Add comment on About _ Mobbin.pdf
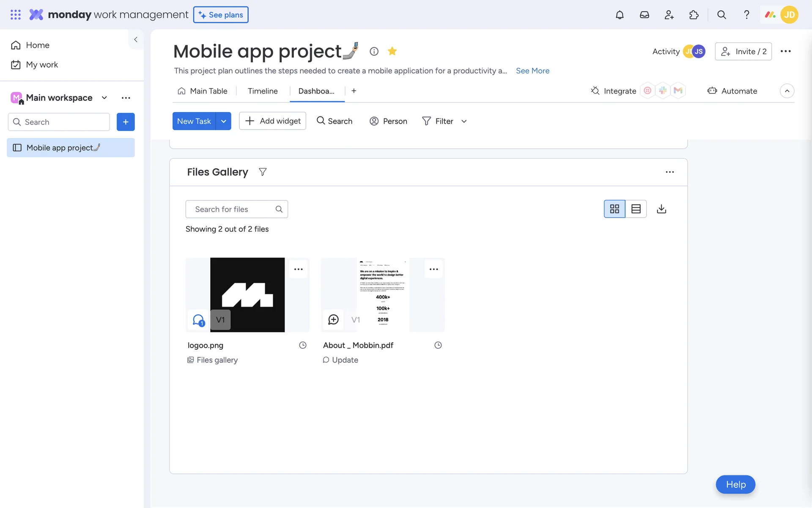Screen dimensions: 812x508 click(333, 320)
